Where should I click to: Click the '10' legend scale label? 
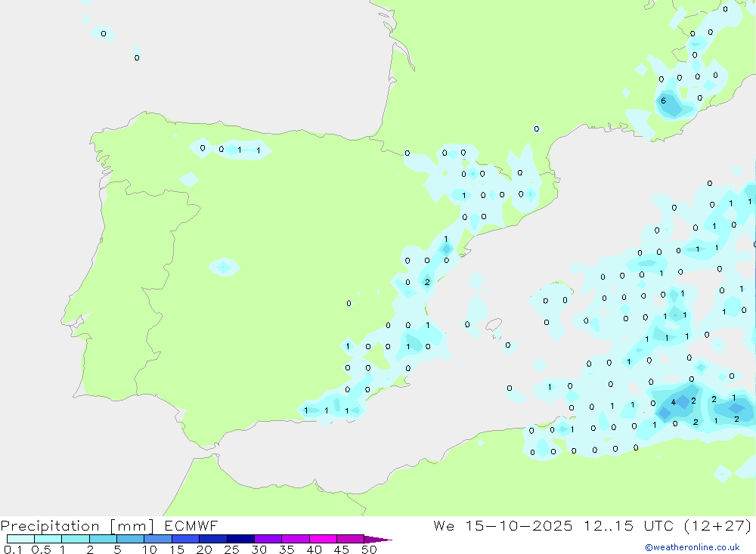click(x=150, y=549)
